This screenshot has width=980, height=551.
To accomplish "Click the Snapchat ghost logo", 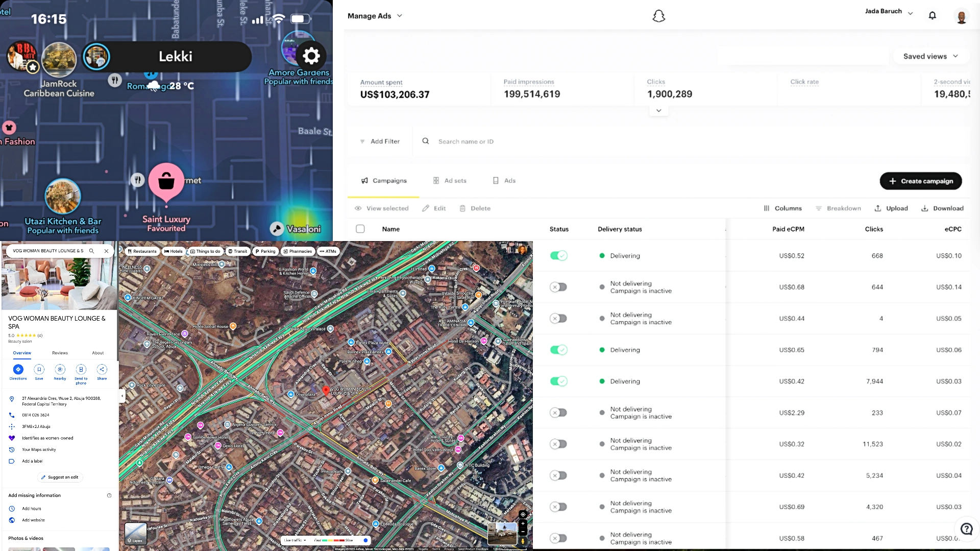I will (x=659, y=16).
